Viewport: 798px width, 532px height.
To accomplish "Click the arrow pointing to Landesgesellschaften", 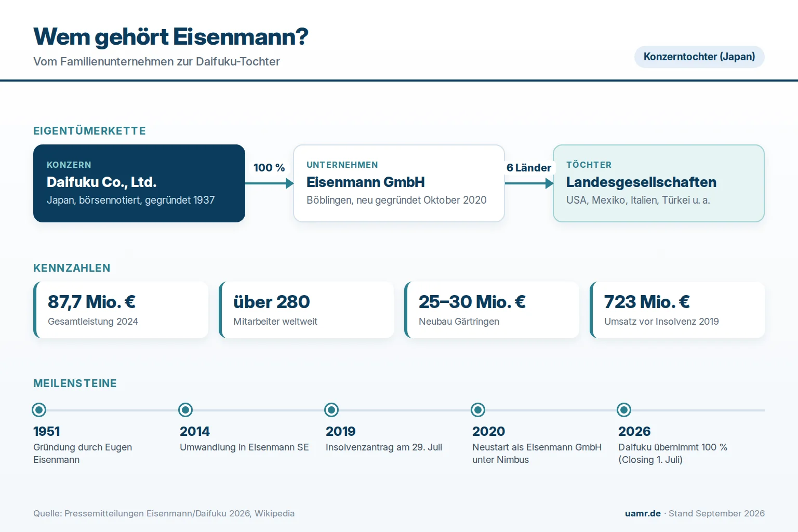I will point(529,183).
